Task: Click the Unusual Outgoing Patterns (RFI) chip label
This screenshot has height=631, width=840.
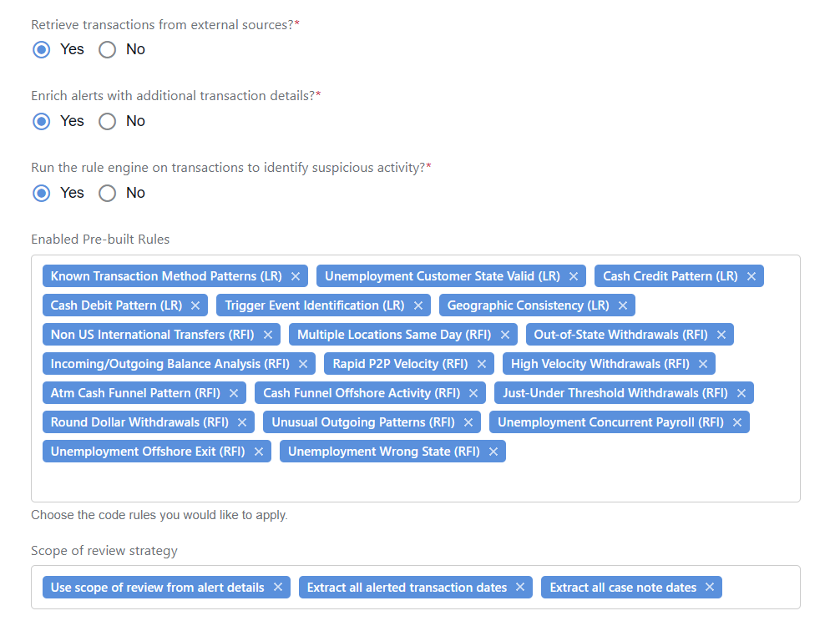Action: click(x=362, y=422)
